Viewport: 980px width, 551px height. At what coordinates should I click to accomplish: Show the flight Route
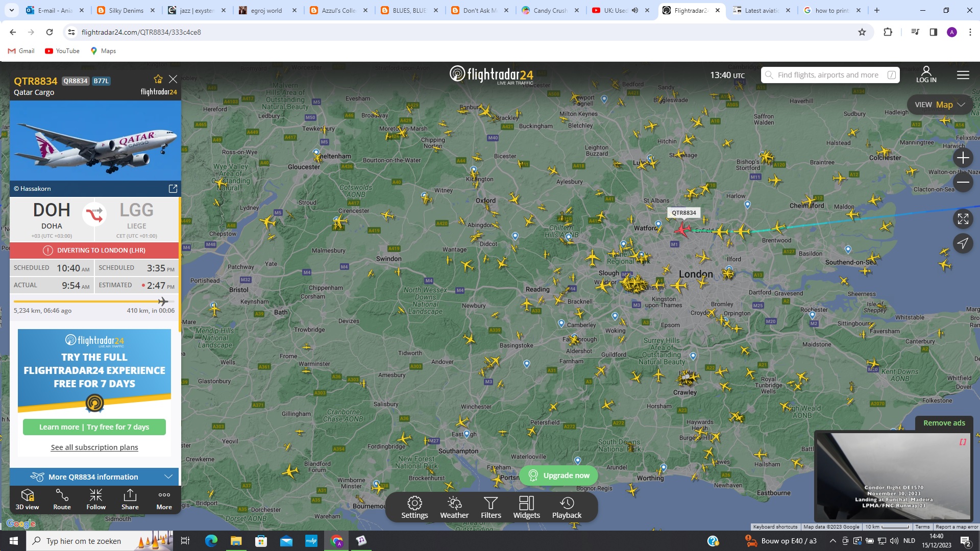62,499
